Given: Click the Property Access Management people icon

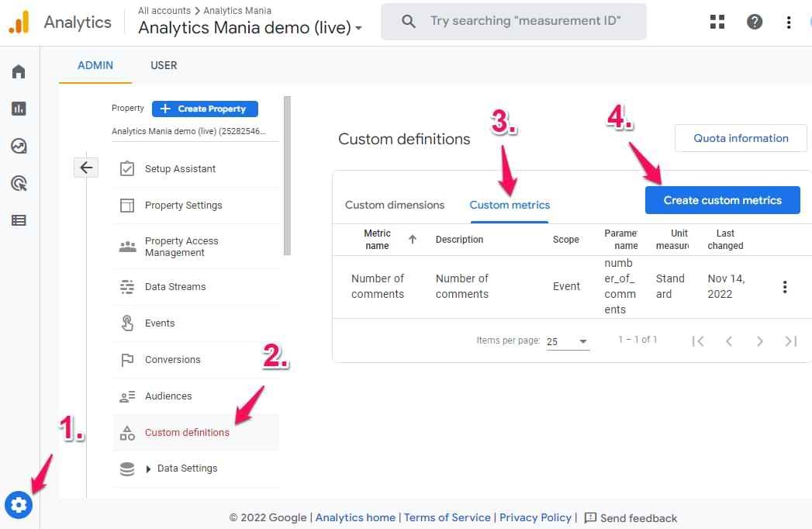Looking at the screenshot, I should coord(127,247).
